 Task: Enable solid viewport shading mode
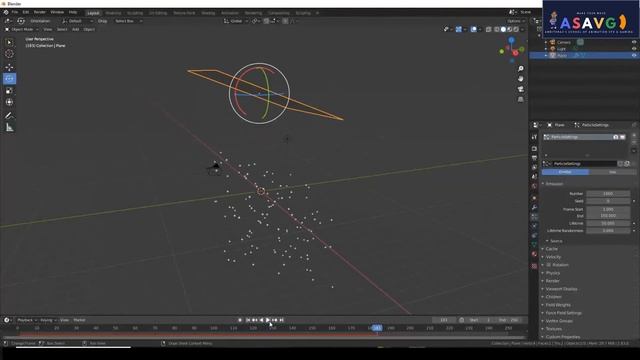503,29
